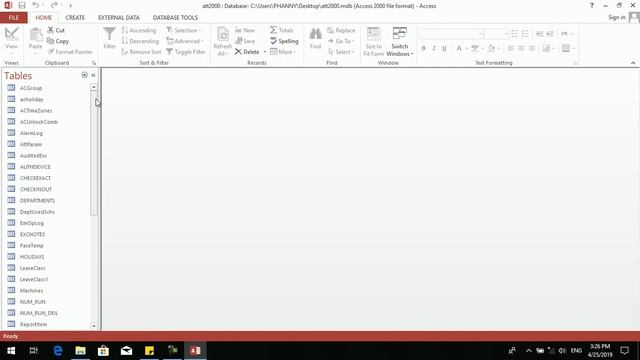Open the EXTERNAL DATA tab
Viewport: 640px width, 360px height.
119,18
